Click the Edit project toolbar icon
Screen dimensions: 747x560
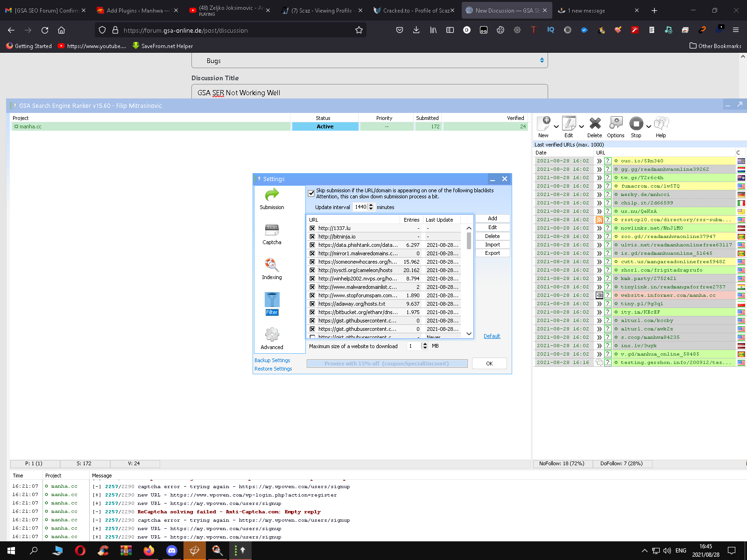pos(569,127)
